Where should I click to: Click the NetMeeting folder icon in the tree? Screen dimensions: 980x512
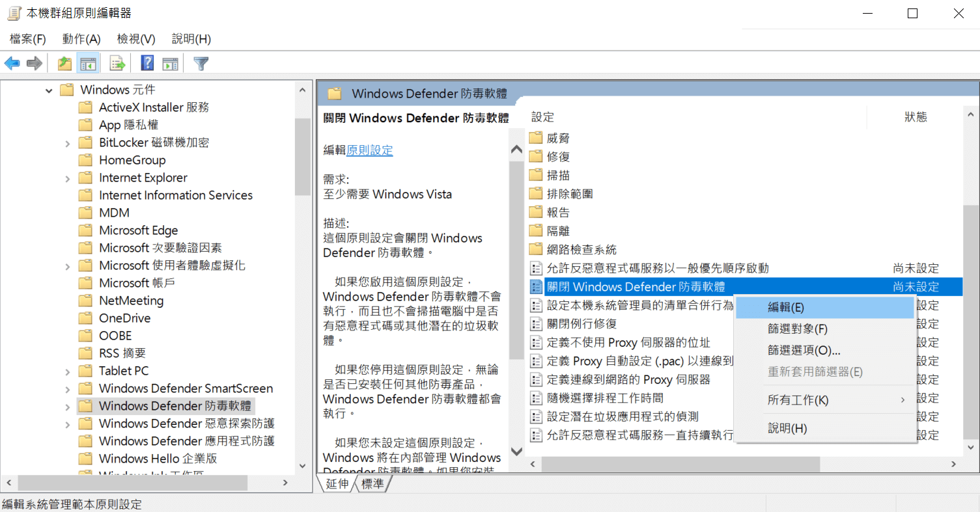(x=85, y=301)
